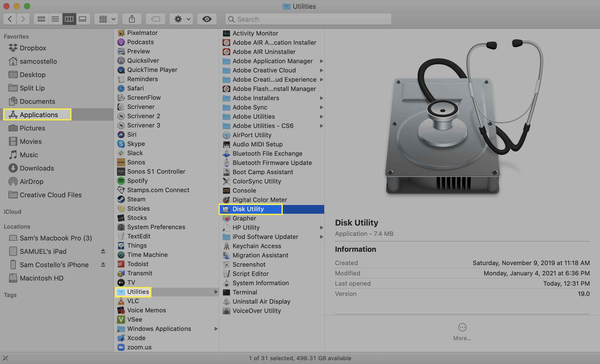The height and width of the screenshot is (364, 600).
Task: Switch Finder to column view
Action: (x=69, y=19)
